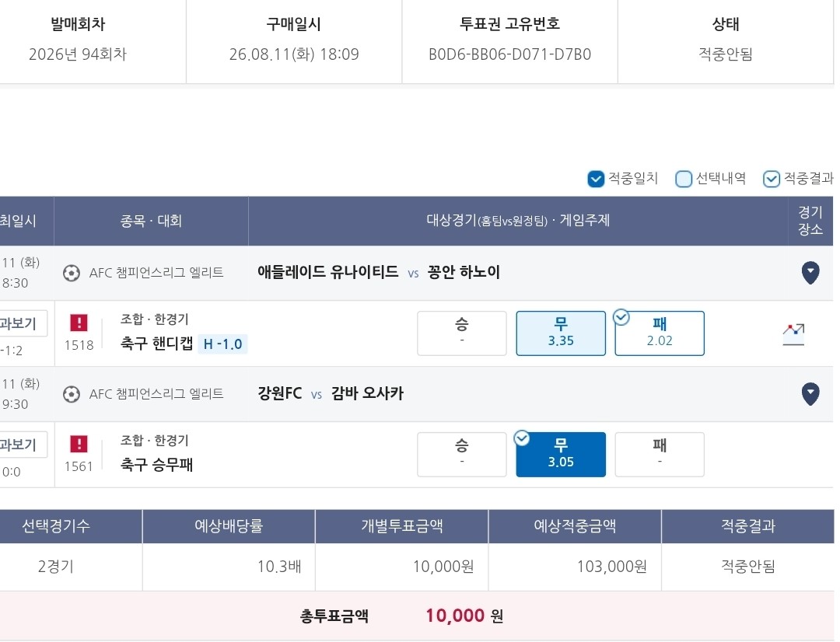The height and width of the screenshot is (642, 840).
Task: Click soccer ball icon beside 강원FC match
Action: [72, 395]
